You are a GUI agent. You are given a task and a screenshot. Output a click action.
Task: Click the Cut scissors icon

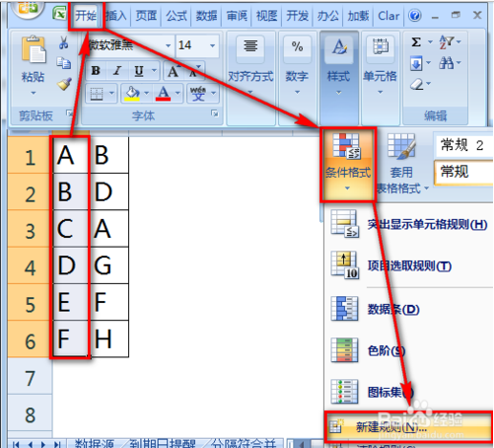pyautogui.click(x=63, y=42)
